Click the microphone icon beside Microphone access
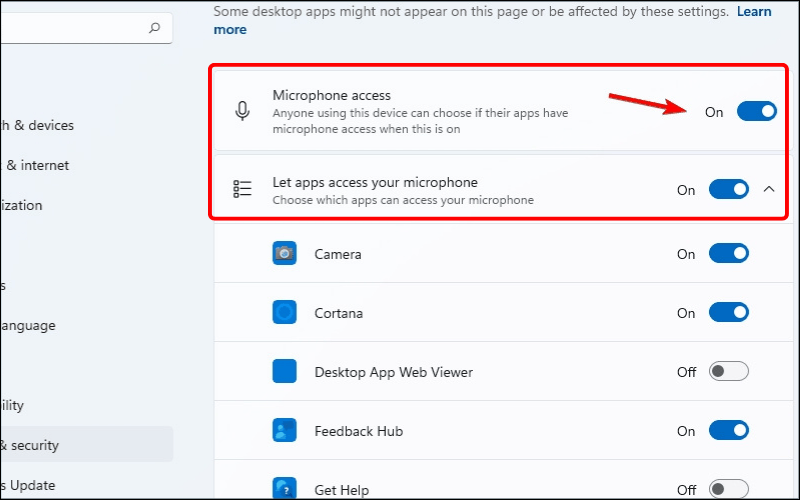 click(242, 112)
